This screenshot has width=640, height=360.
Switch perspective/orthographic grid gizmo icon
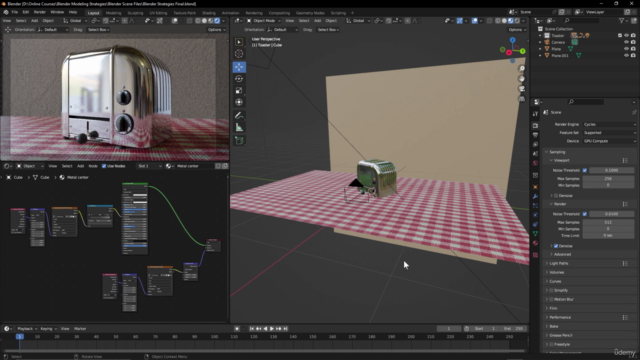coord(522,98)
